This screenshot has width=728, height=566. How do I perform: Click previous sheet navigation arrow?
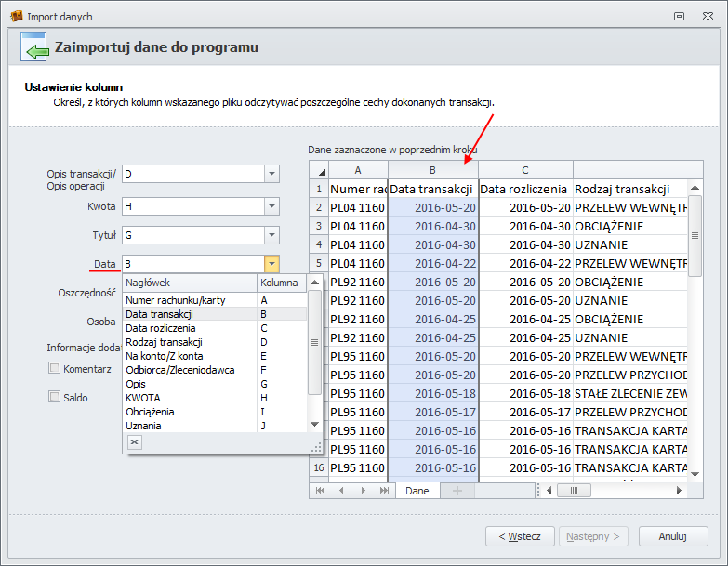(341, 490)
